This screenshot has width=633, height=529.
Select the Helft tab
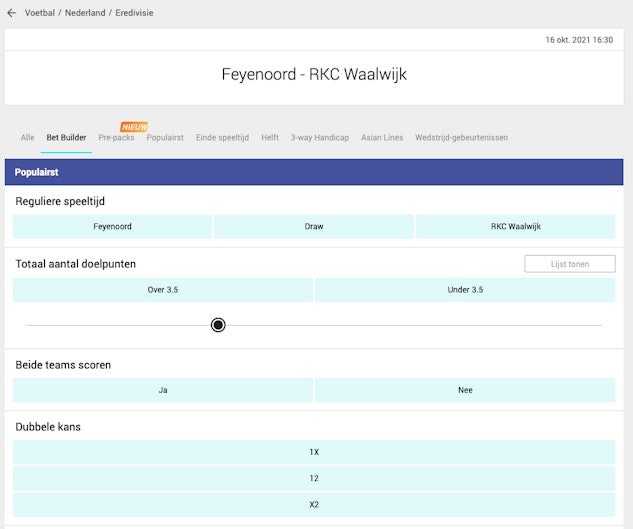coord(270,138)
